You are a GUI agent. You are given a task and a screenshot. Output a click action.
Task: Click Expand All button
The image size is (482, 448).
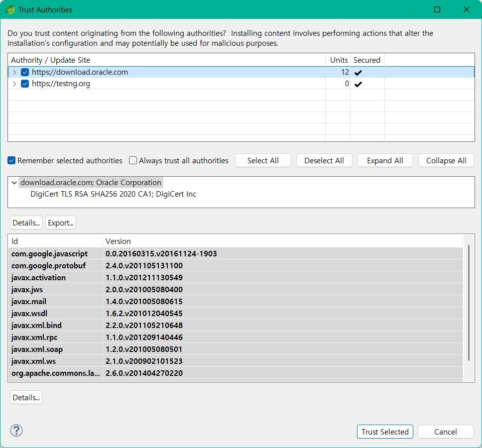click(x=385, y=160)
